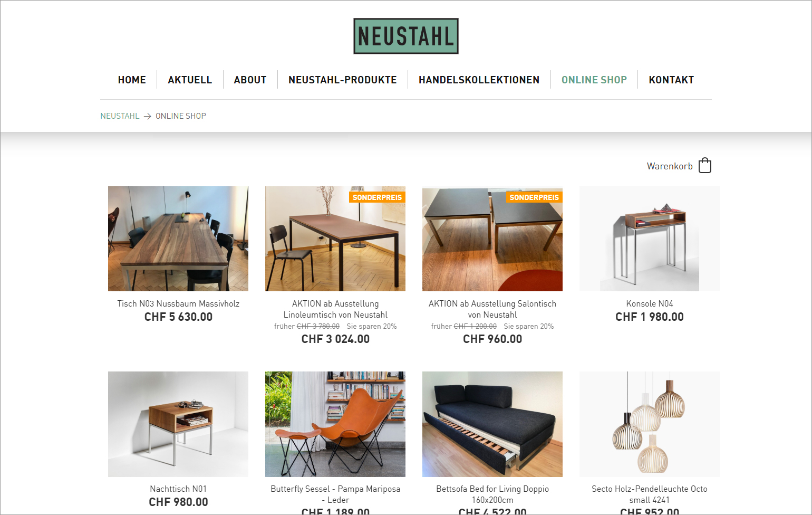
Task: Open the Konsole N04 product image
Action: 650,239
